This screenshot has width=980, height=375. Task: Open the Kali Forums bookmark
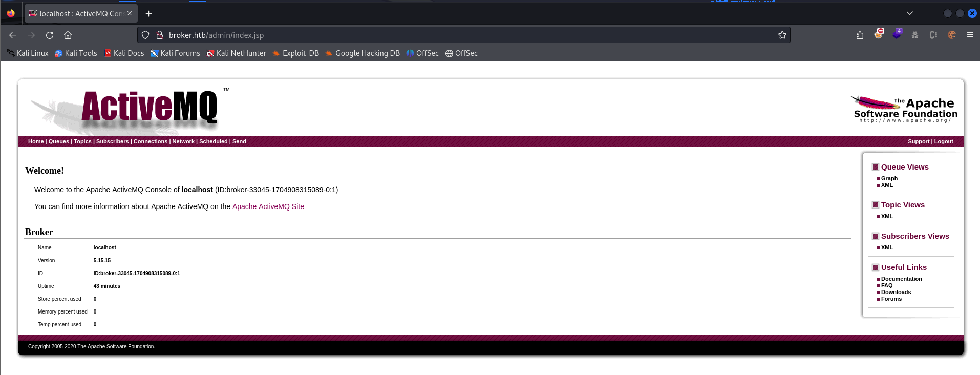[x=175, y=53]
